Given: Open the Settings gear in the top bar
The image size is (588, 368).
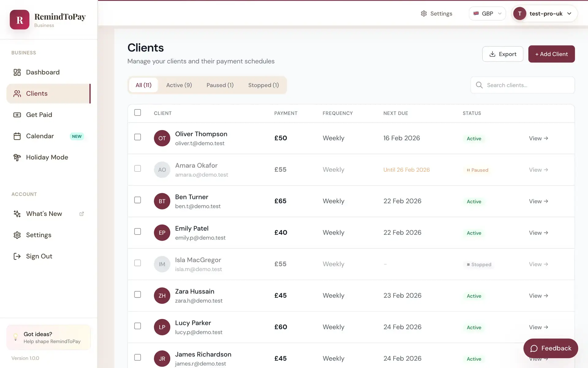Looking at the screenshot, I should tap(424, 13).
